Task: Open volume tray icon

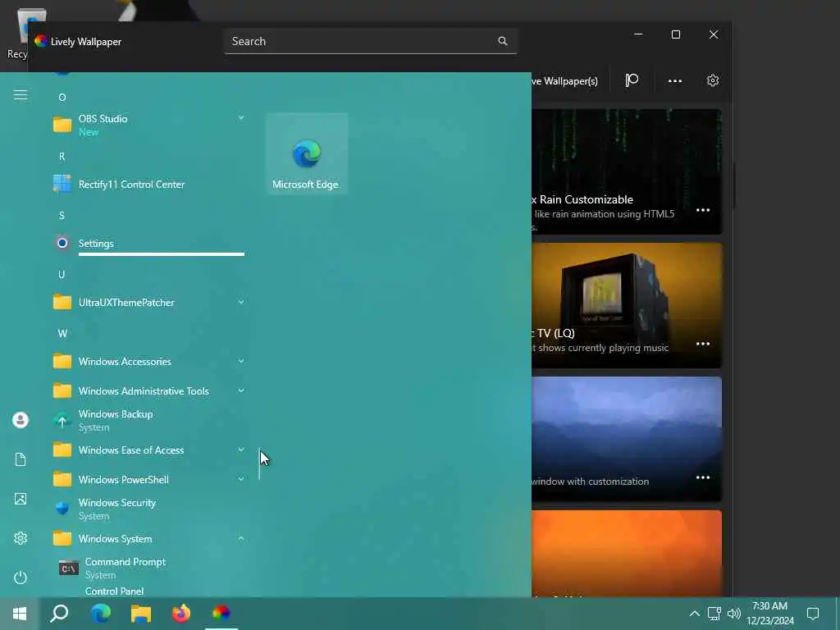Action: (734, 614)
